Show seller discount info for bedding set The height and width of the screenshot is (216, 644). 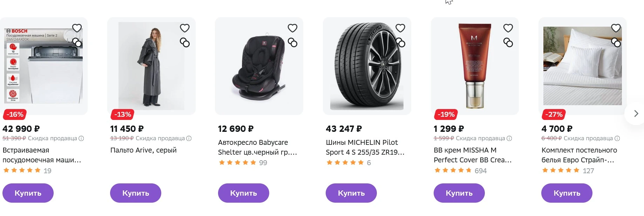pyautogui.click(x=617, y=139)
